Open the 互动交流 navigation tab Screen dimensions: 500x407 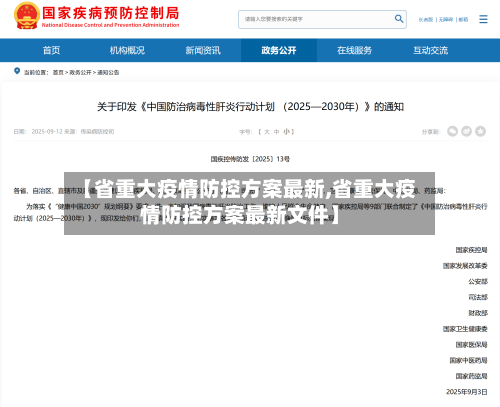430,50
